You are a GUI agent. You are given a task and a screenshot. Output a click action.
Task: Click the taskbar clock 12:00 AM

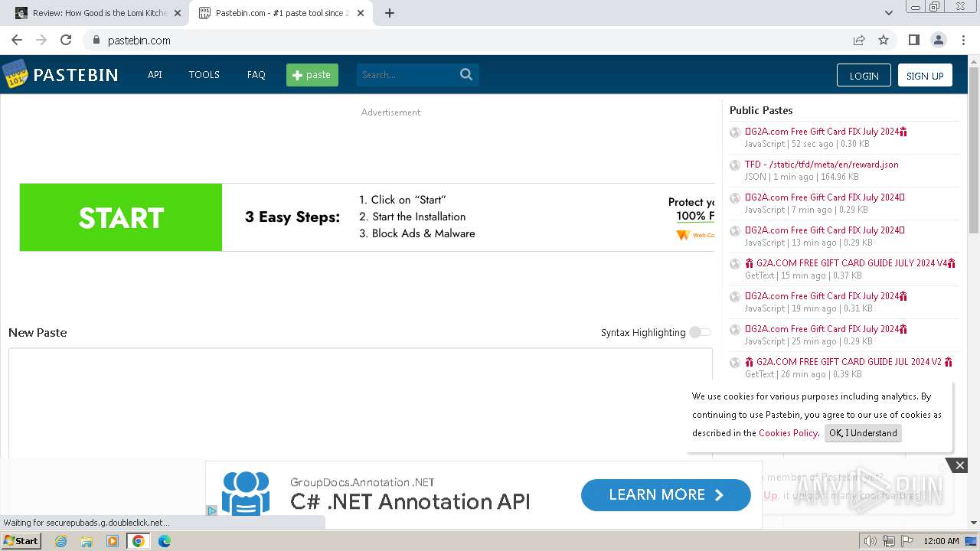[x=941, y=541]
